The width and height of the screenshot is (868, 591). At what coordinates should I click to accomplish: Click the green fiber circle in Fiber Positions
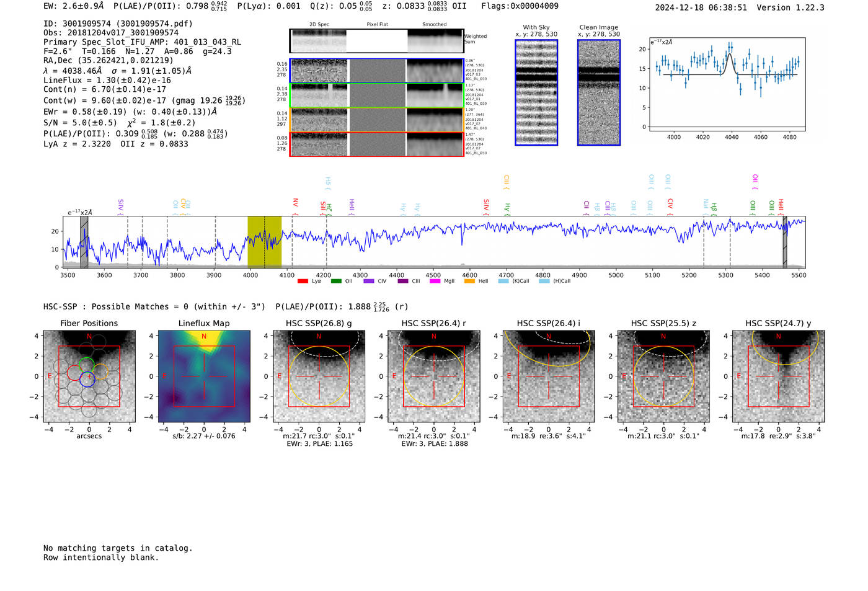(87, 365)
